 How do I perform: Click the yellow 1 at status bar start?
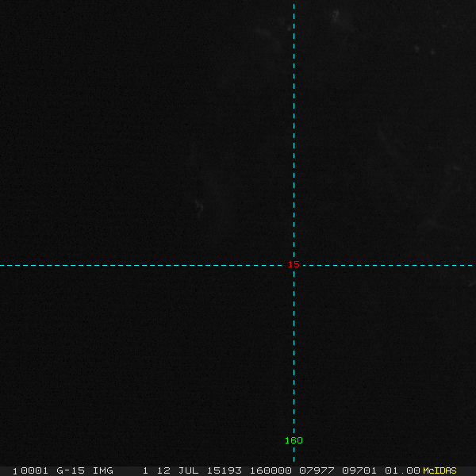tap(15, 470)
